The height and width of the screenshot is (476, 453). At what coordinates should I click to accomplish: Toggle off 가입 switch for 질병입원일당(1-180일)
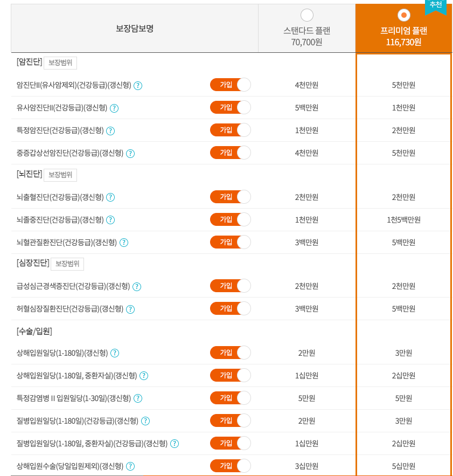[231, 420]
